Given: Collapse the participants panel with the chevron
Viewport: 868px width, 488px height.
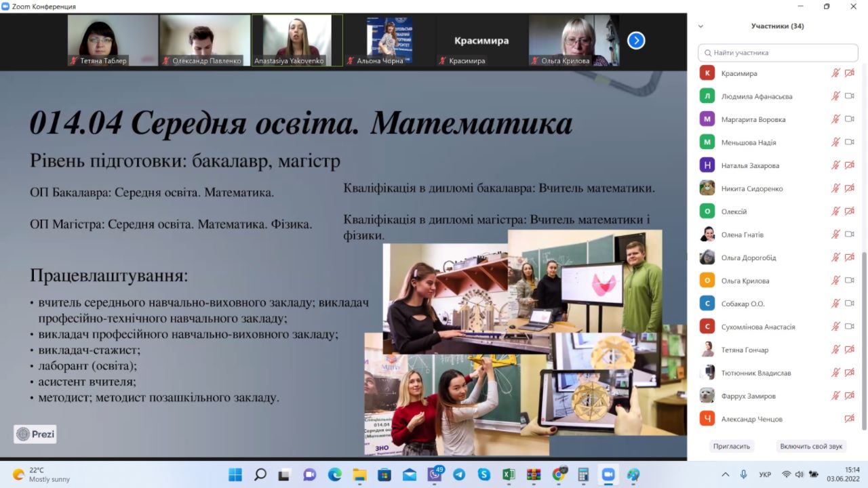Looking at the screenshot, I should click(701, 26).
